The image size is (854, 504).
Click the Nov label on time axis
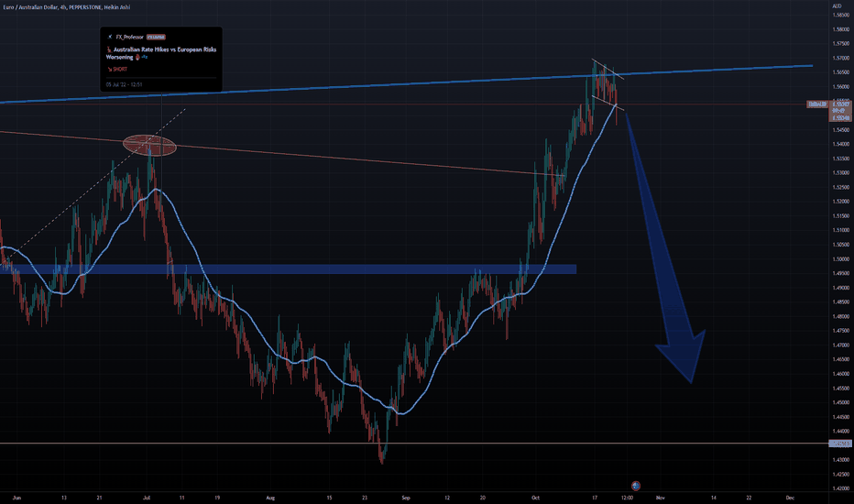tap(661, 498)
